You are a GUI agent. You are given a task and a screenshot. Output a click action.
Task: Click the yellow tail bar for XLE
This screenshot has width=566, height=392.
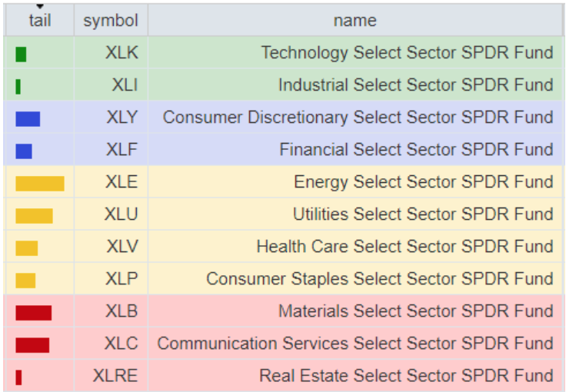pyautogui.click(x=40, y=183)
